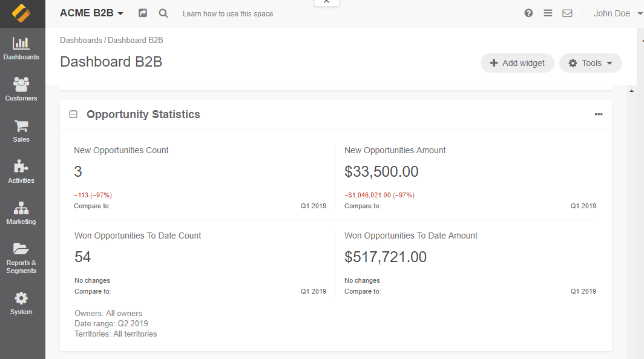Click the OroCRM logo icon

tap(21, 13)
